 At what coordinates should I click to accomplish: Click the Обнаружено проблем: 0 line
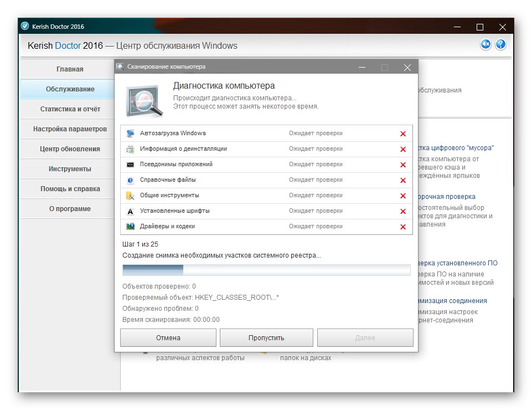click(x=161, y=309)
